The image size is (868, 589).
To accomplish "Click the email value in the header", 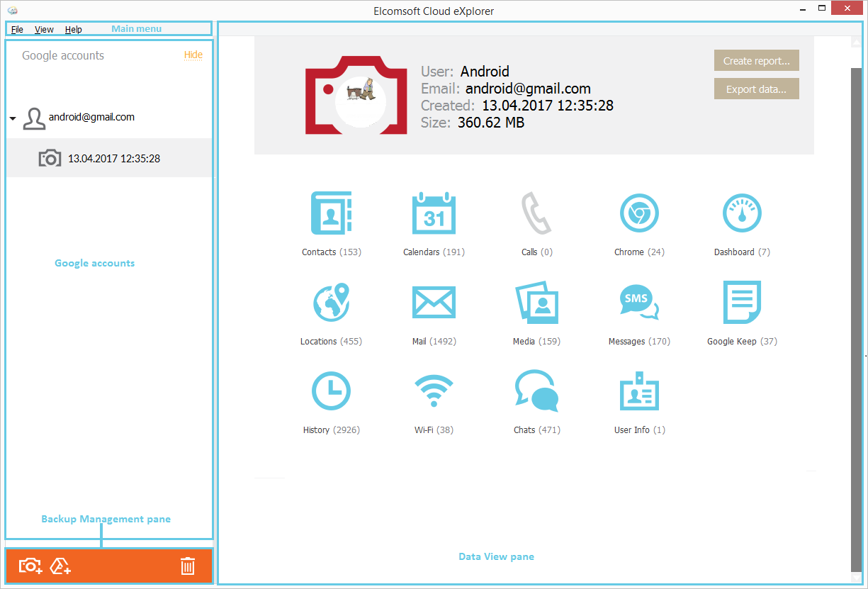I will 528,89.
